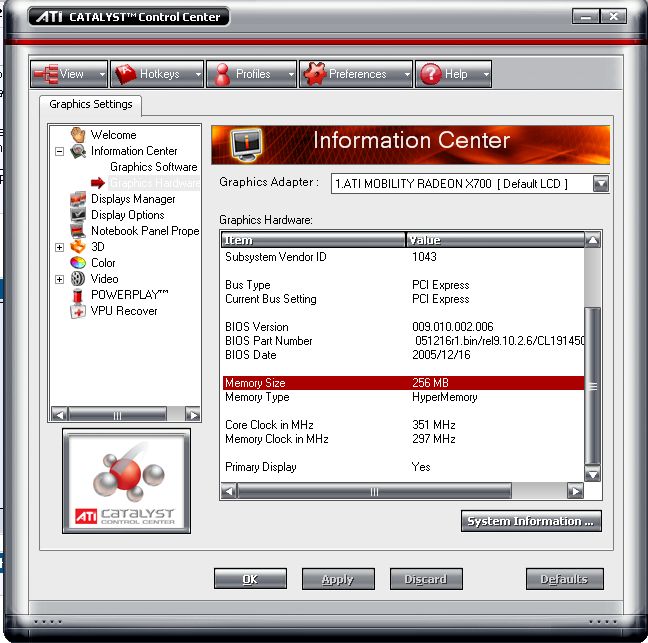
Task: Click the Information Center tree icon
Action: 78,151
